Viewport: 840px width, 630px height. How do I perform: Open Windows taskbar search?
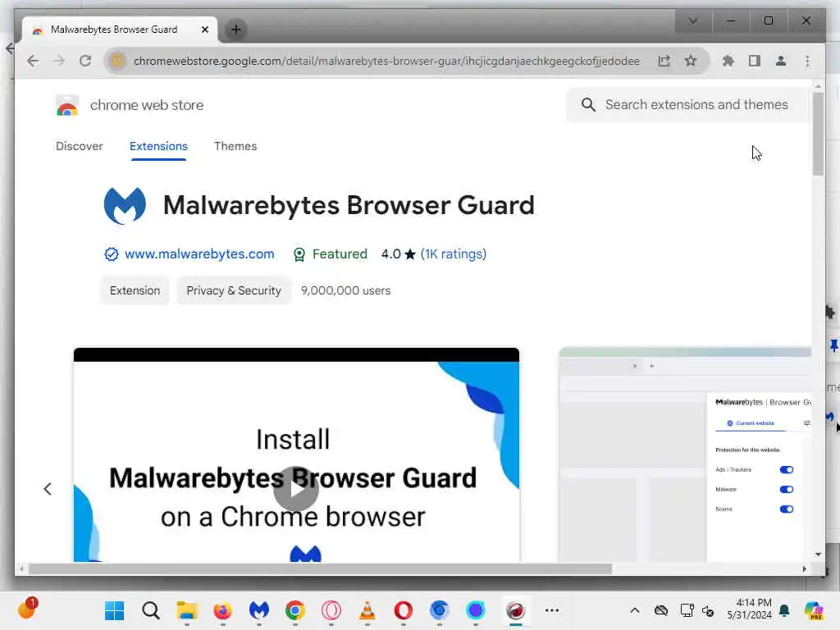point(151,610)
